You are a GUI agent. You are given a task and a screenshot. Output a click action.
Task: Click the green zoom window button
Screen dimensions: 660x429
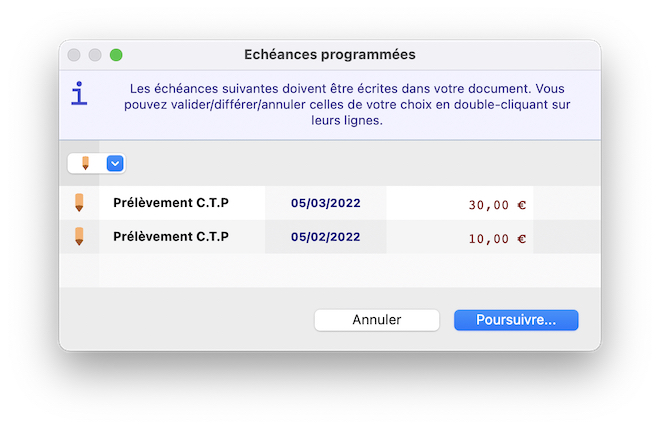[116, 55]
